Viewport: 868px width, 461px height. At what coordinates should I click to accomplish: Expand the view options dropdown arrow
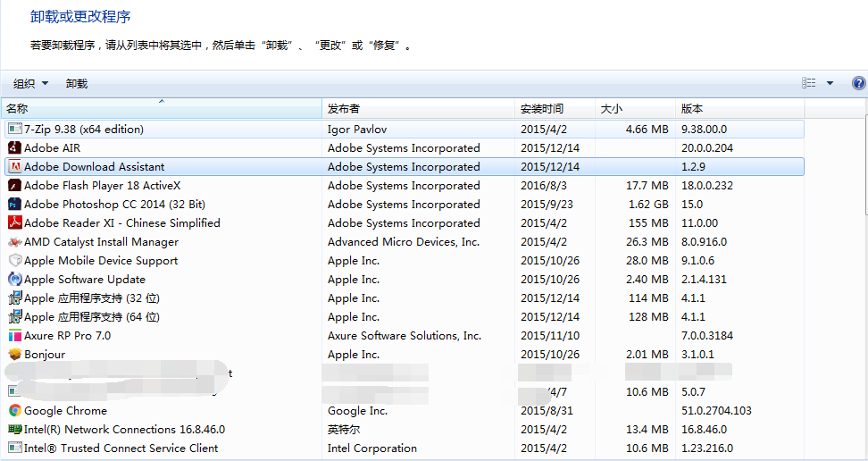(x=830, y=83)
